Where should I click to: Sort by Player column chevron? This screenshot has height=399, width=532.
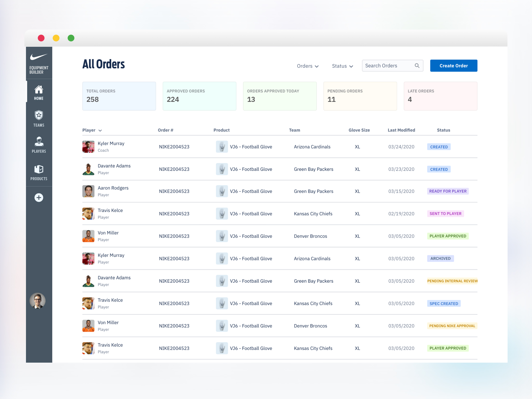coord(100,130)
